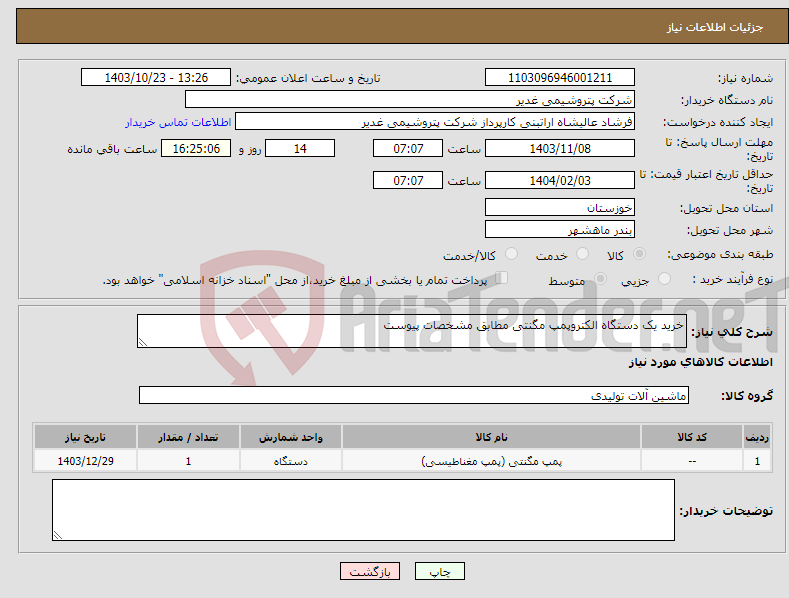Image resolution: width=789 pixels, height=598 pixels.
Task: Click the unit cell دستگاه
Action: pos(291,461)
